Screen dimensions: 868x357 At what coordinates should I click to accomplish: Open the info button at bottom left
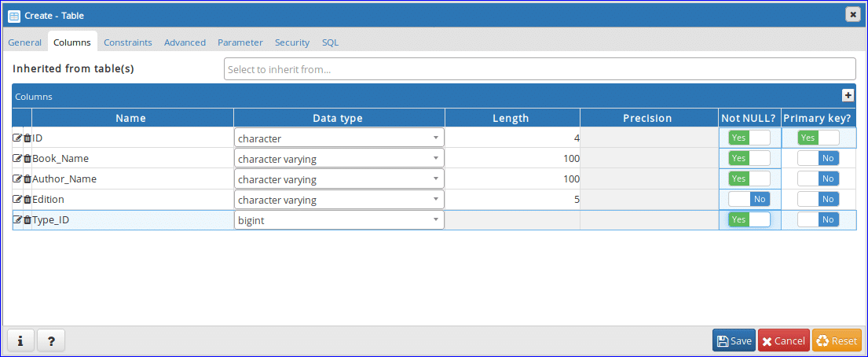pos(20,340)
